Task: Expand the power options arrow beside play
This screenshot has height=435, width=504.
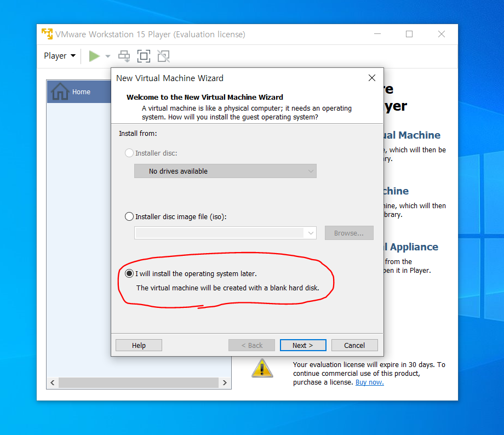Action: (108, 56)
